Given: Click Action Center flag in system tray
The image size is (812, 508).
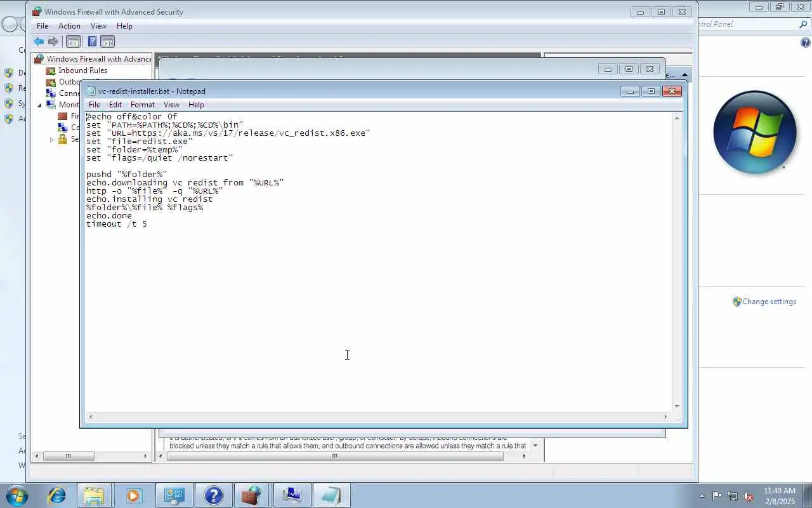Looking at the screenshot, I should 717,496.
